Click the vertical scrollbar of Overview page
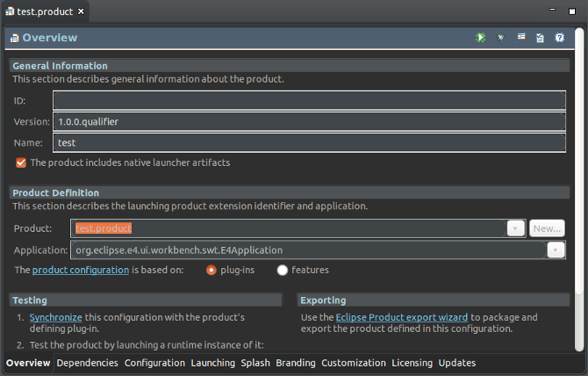This screenshot has height=376, width=588. 579,188
